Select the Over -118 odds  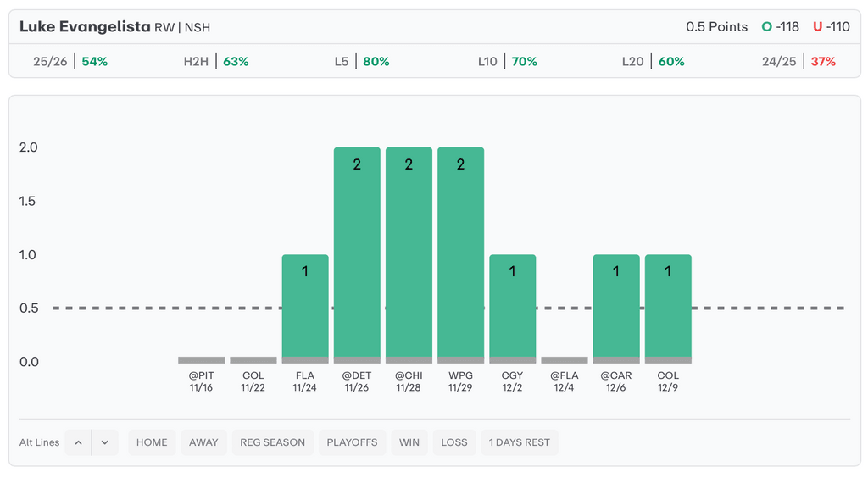coord(780,27)
